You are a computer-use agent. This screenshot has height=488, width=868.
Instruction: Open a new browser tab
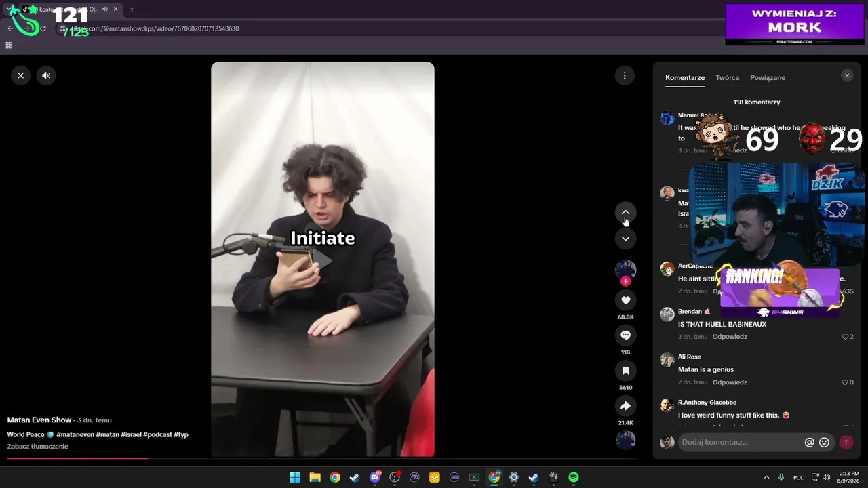pyautogui.click(x=132, y=9)
